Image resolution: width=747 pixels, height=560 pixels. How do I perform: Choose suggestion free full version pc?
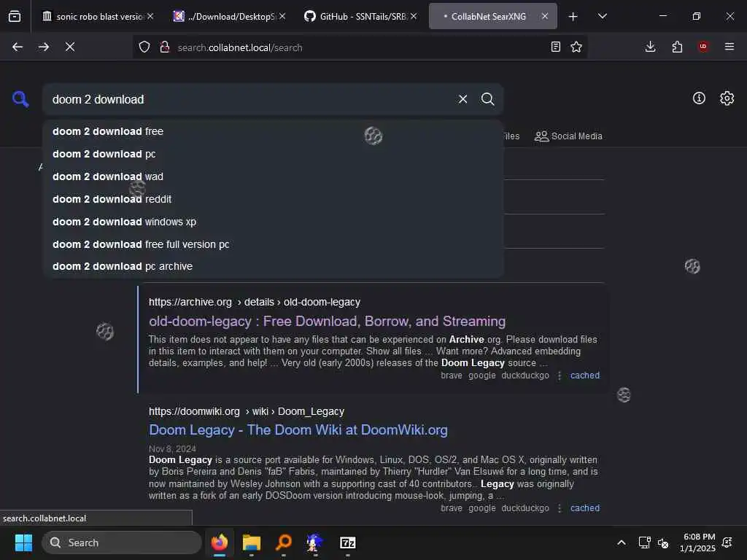(x=274, y=244)
